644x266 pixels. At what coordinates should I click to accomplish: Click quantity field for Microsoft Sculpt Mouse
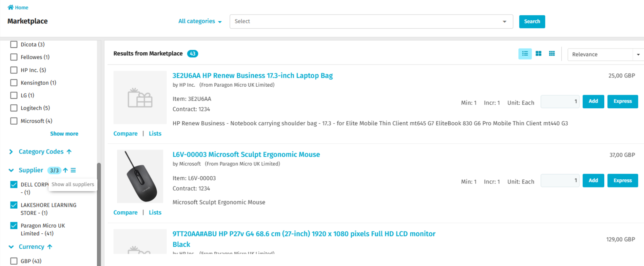(x=560, y=180)
